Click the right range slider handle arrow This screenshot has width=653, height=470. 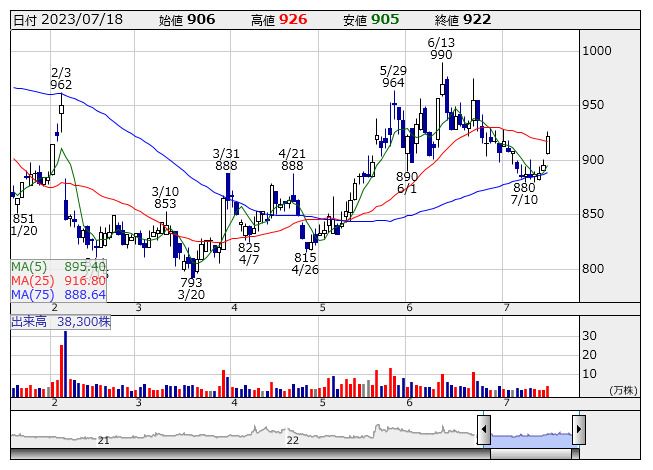click(x=579, y=429)
